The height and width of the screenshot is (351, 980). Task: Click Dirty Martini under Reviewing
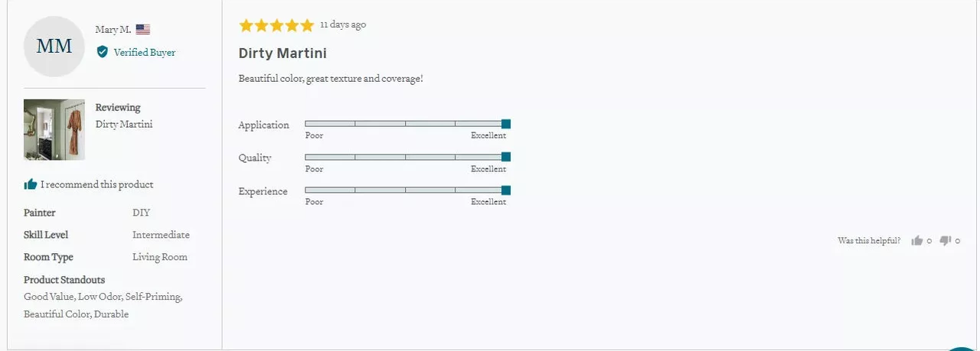tap(124, 124)
